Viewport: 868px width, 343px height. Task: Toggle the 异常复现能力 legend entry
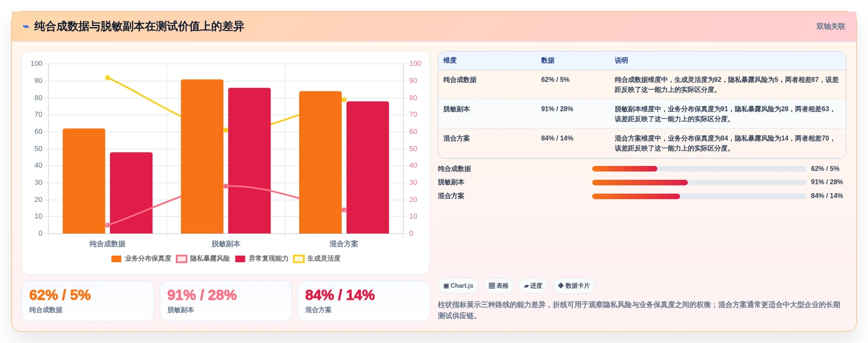tap(262, 258)
